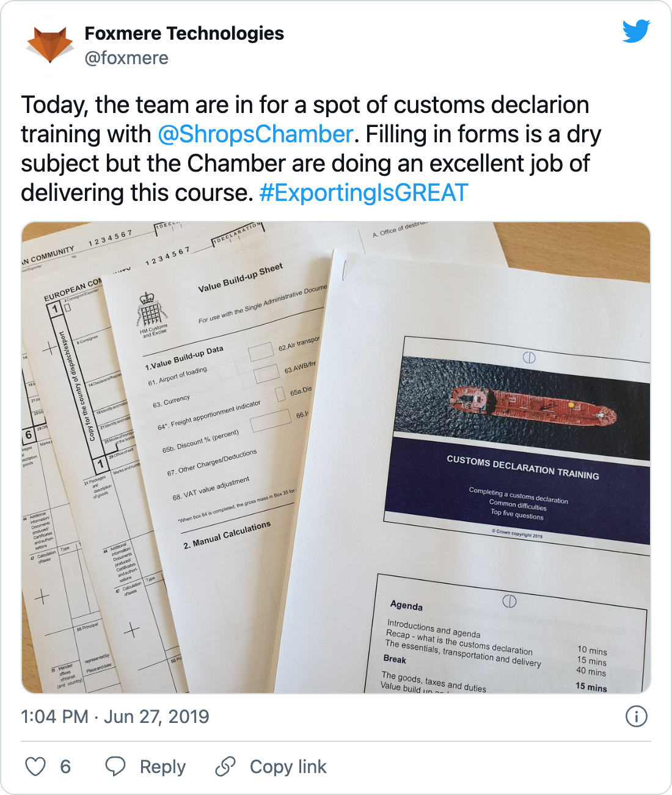Click the @foxmere handle
672x795 pixels.
[126, 58]
